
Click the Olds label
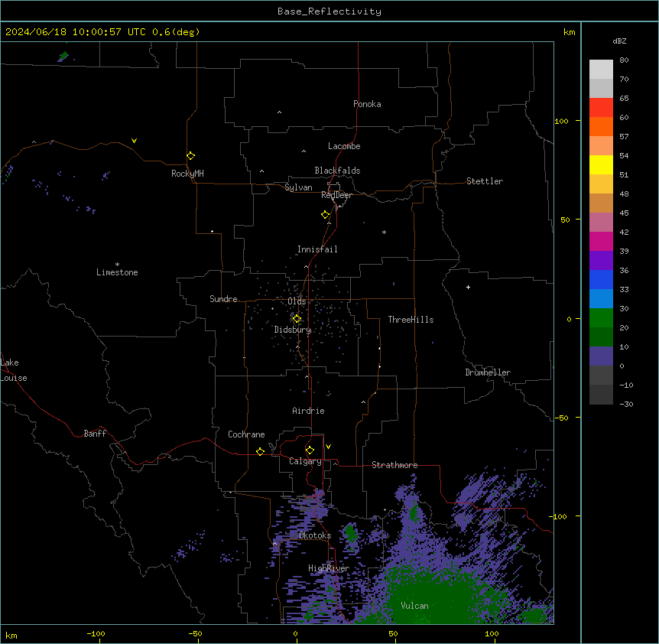coord(297,301)
